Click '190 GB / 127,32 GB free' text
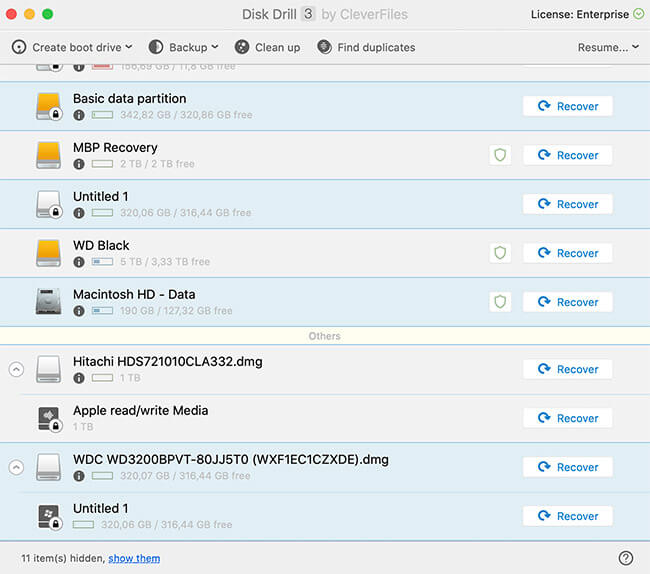Image resolution: width=650 pixels, height=574 pixels. (x=176, y=311)
